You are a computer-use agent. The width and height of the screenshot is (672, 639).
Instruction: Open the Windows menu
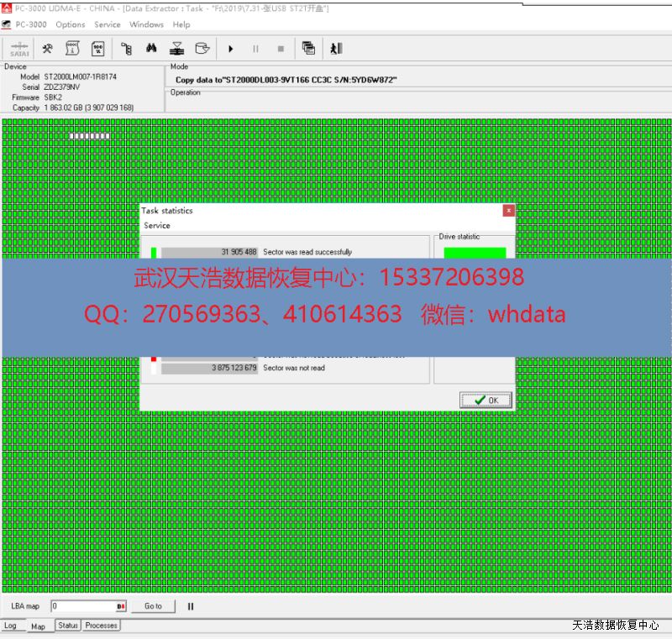pyautogui.click(x=146, y=24)
